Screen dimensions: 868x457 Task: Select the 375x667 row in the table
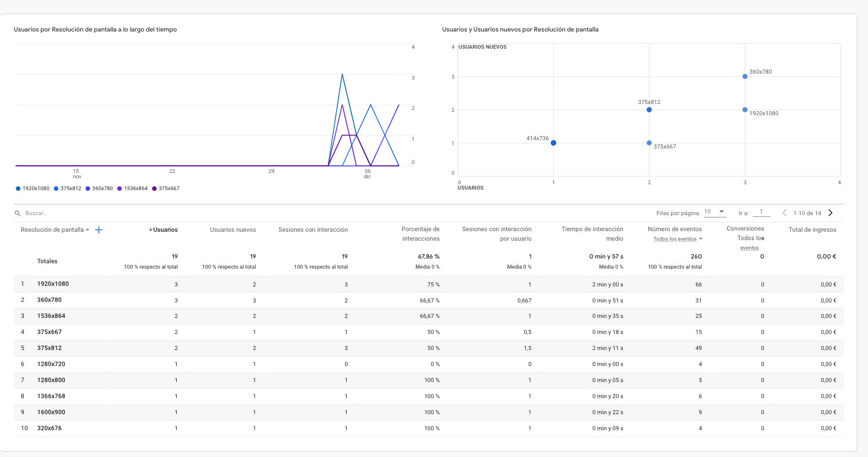428,332
